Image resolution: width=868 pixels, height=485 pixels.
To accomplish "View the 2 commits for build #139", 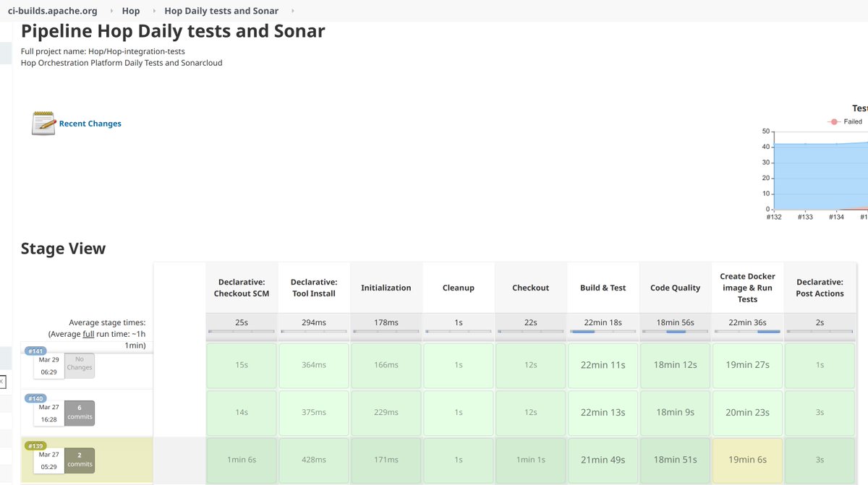I will pos(80,460).
